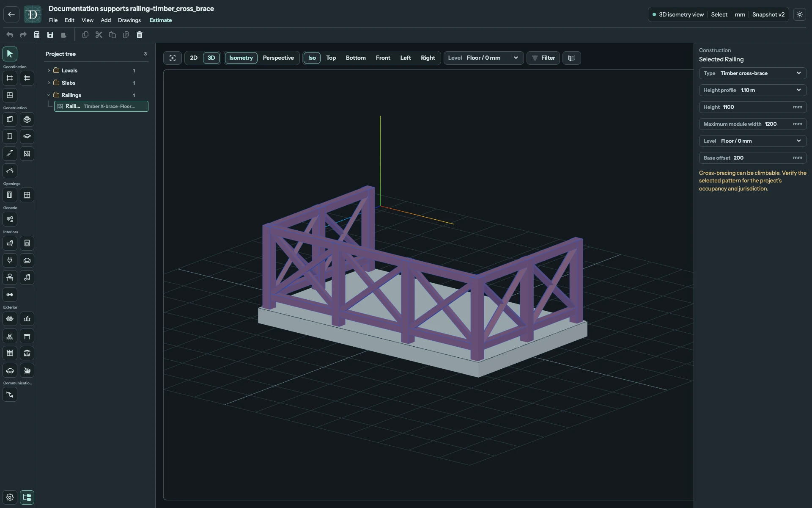Save the project with floppy icon
The height and width of the screenshot is (508, 812).
coord(50,35)
